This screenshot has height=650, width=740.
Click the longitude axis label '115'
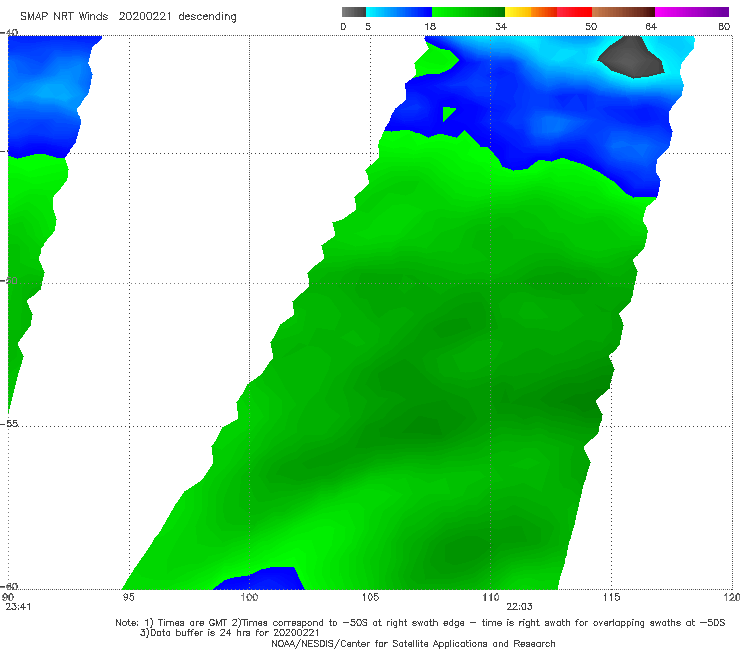612,597
